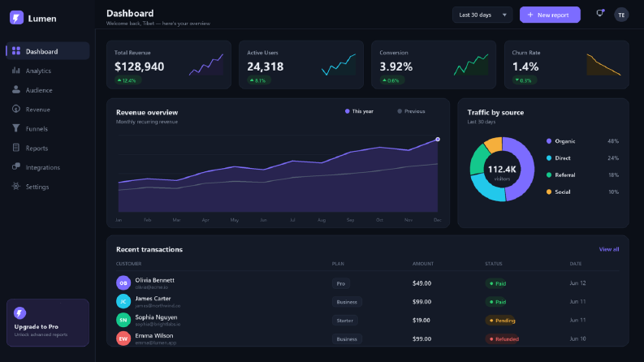The image size is (644, 362).
Task: Click the Conversion 0.6% change badge
Action: pyautogui.click(x=391, y=80)
